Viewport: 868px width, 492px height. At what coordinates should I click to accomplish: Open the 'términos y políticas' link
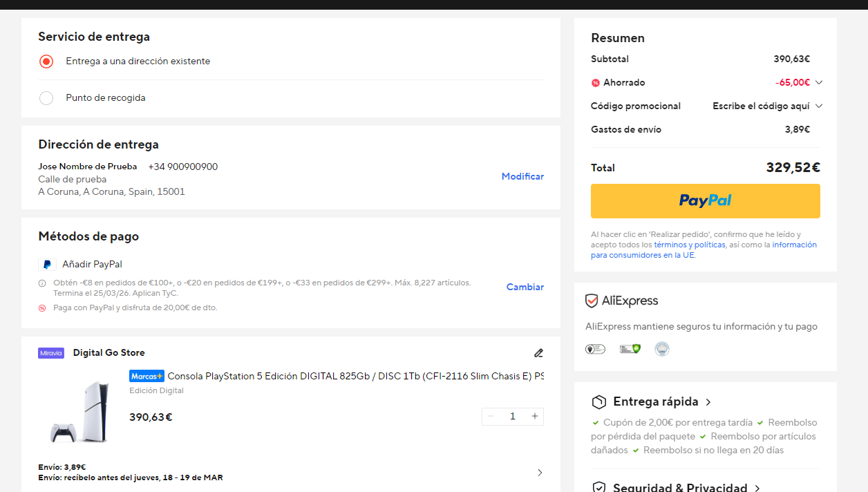pos(690,245)
